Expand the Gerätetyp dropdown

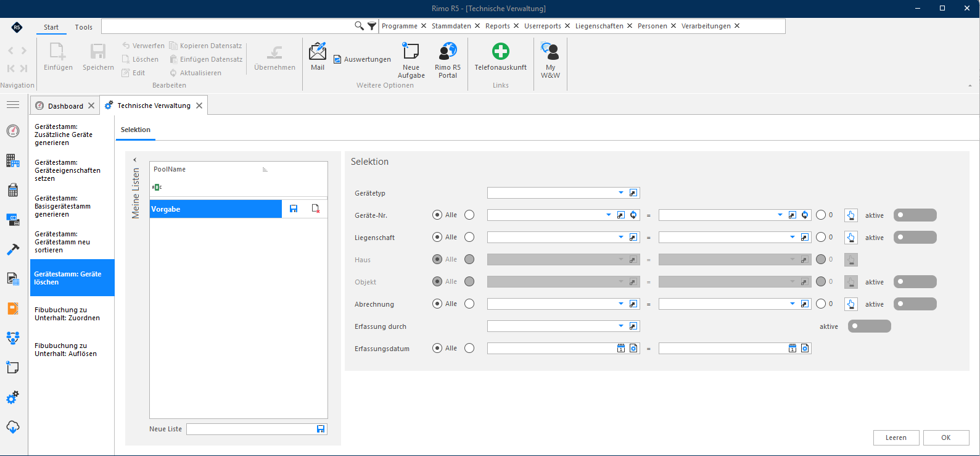click(621, 193)
